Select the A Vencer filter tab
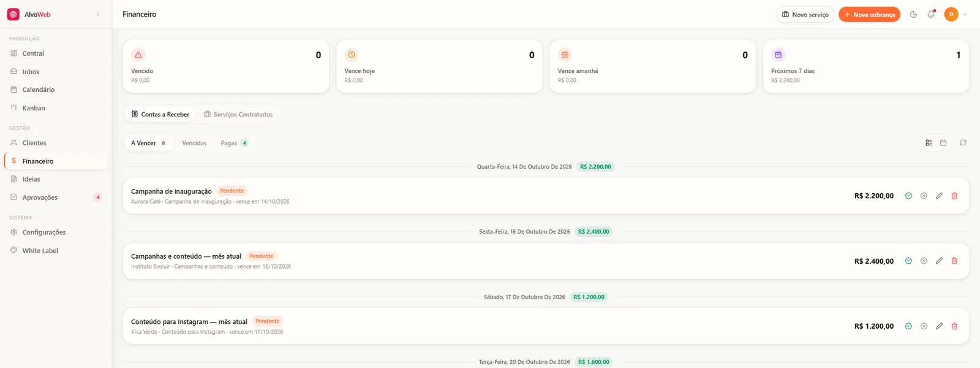 [x=149, y=143]
